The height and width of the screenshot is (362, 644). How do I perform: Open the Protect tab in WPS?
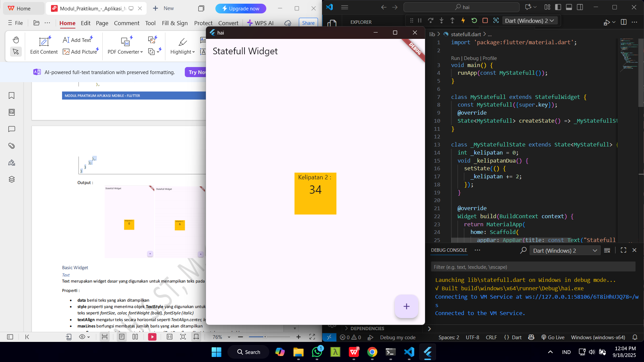pos(203,23)
